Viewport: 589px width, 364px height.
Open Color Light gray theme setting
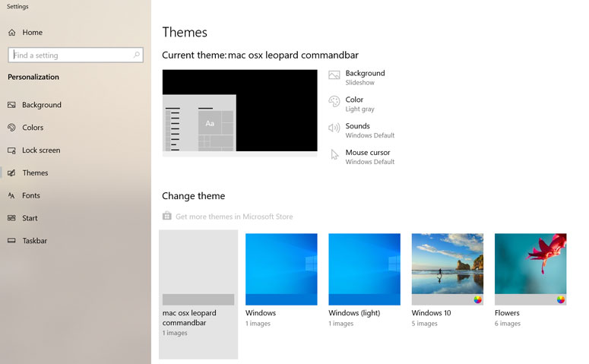352,103
